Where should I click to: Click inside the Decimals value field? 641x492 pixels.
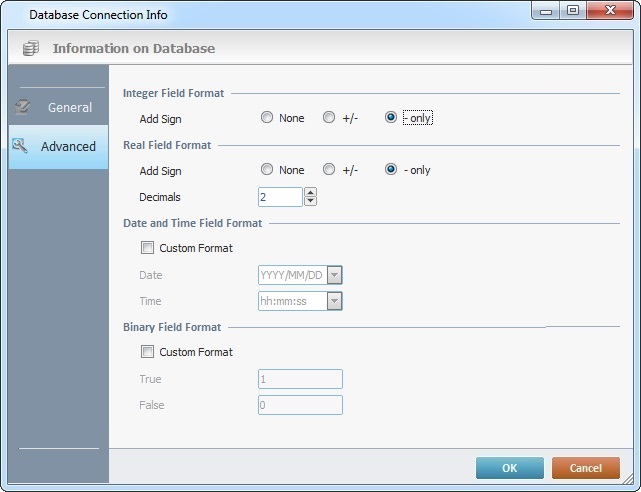click(x=279, y=197)
